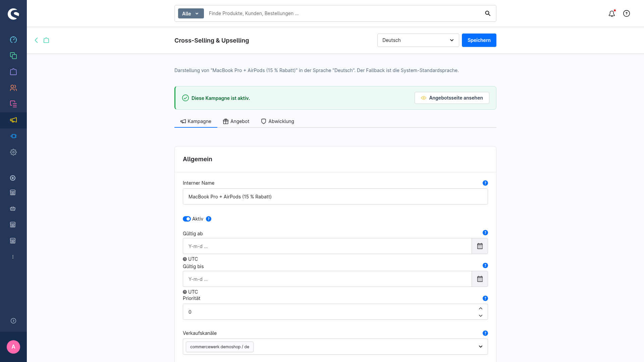Open calendar picker for Gültig ab
The width and height of the screenshot is (644, 362).
(480, 246)
